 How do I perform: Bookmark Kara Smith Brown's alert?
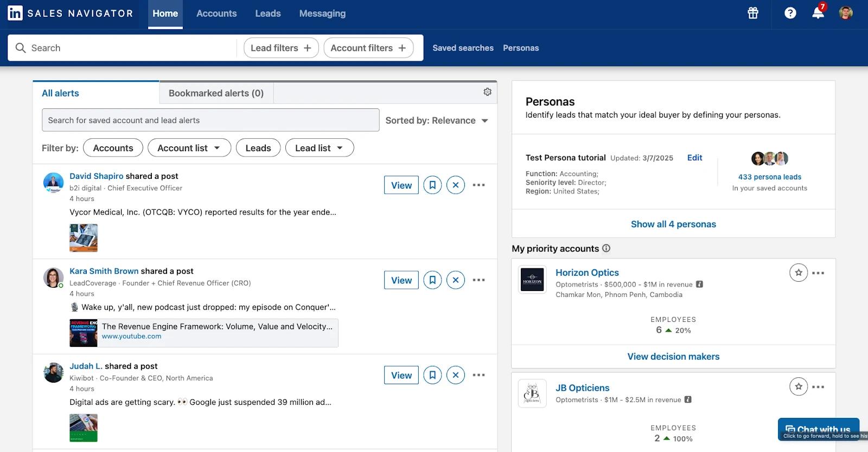[432, 280]
